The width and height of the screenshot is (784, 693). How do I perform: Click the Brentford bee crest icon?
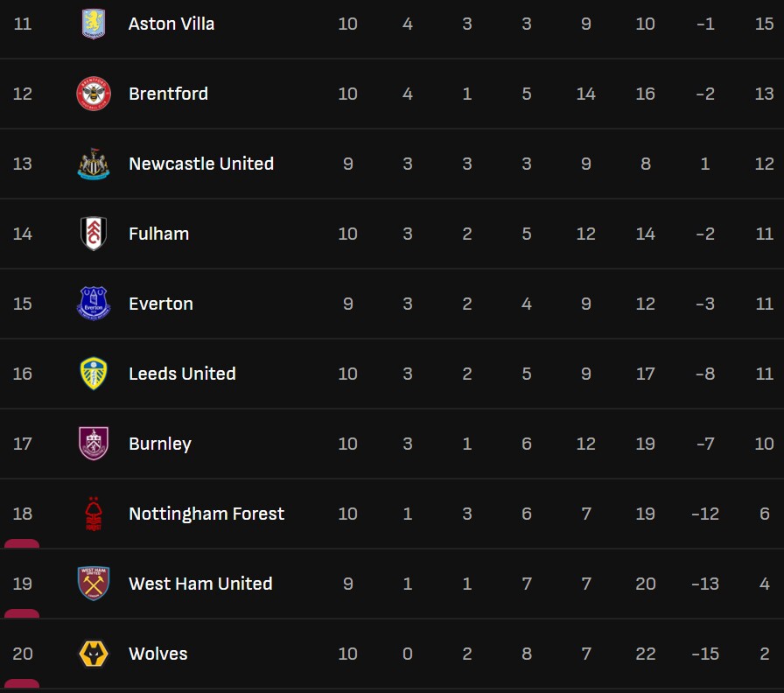93,94
